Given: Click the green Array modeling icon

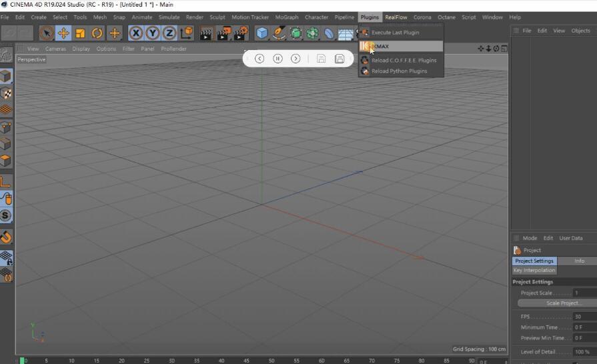Looking at the screenshot, I should [x=313, y=33].
